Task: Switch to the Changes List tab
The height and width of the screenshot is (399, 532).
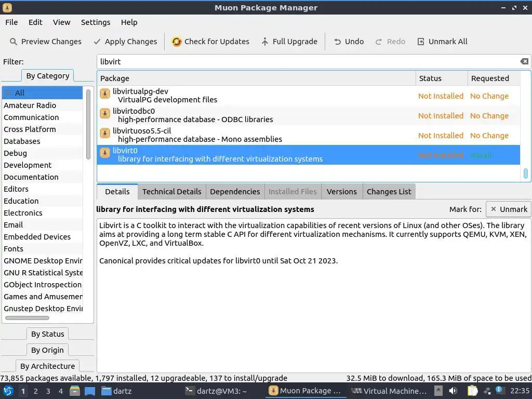Action: point(389,192)
